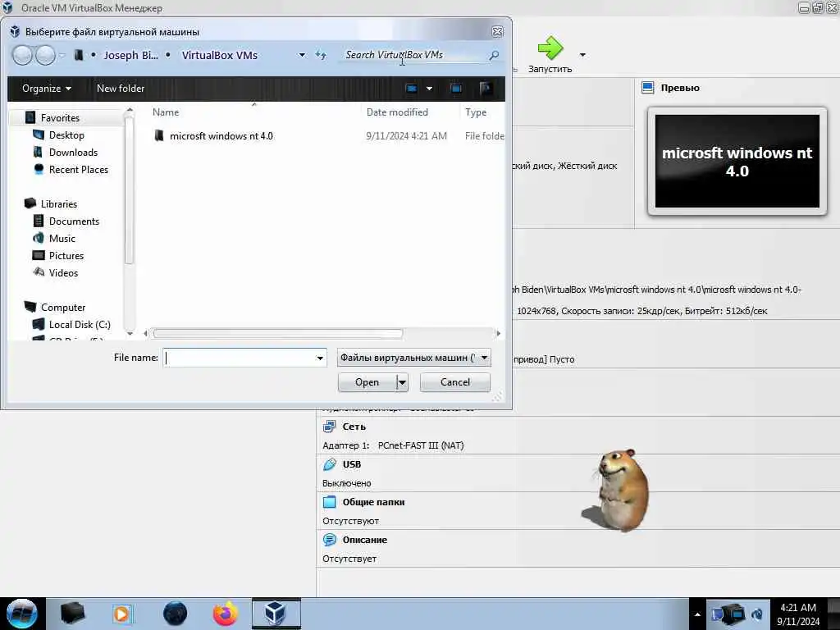Screen dimensions: 840x630
Task: Open the view options dropdown arrow
Action: click(x=429, y=89)
